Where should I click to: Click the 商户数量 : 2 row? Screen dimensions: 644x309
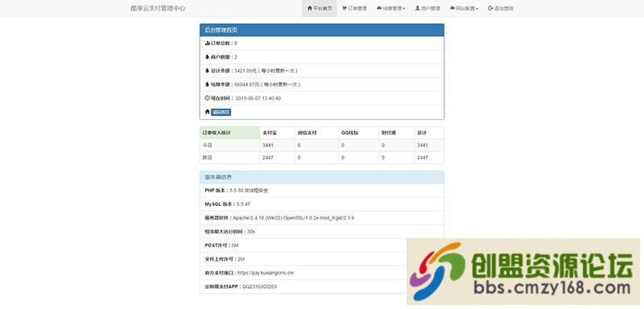tap(322, 57)
